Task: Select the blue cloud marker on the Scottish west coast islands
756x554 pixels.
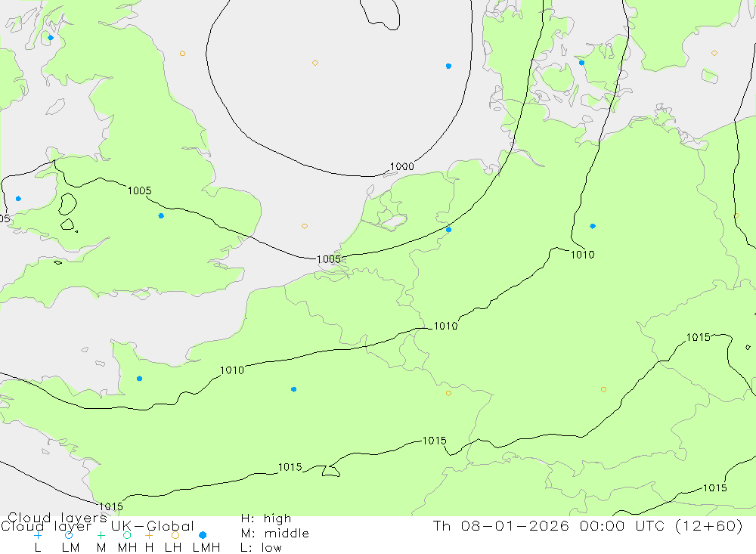Action: coord(51,38)
